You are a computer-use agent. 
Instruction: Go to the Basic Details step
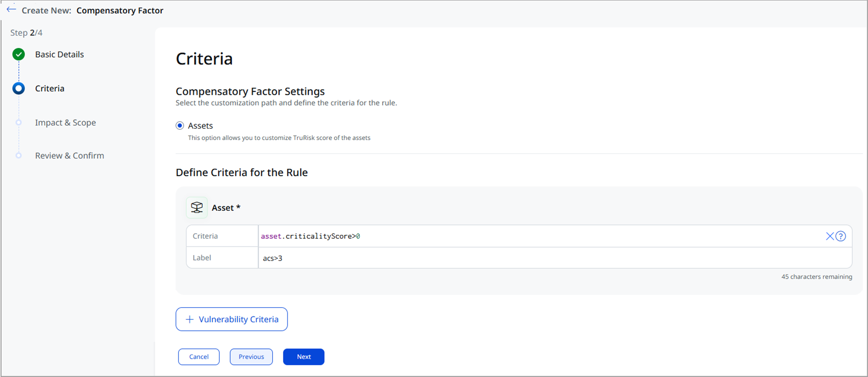pyautogui.click(x=59, y=55)
